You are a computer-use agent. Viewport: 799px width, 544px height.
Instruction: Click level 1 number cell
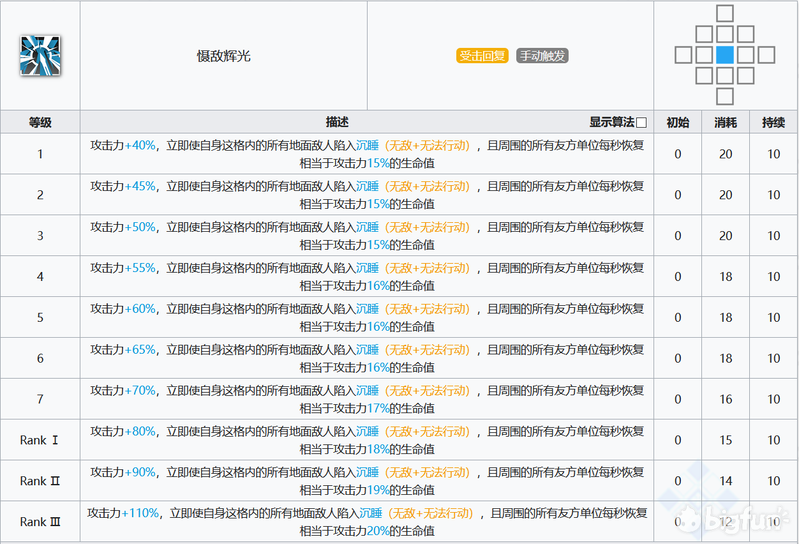pyautogui.click(x=40, y=154)
